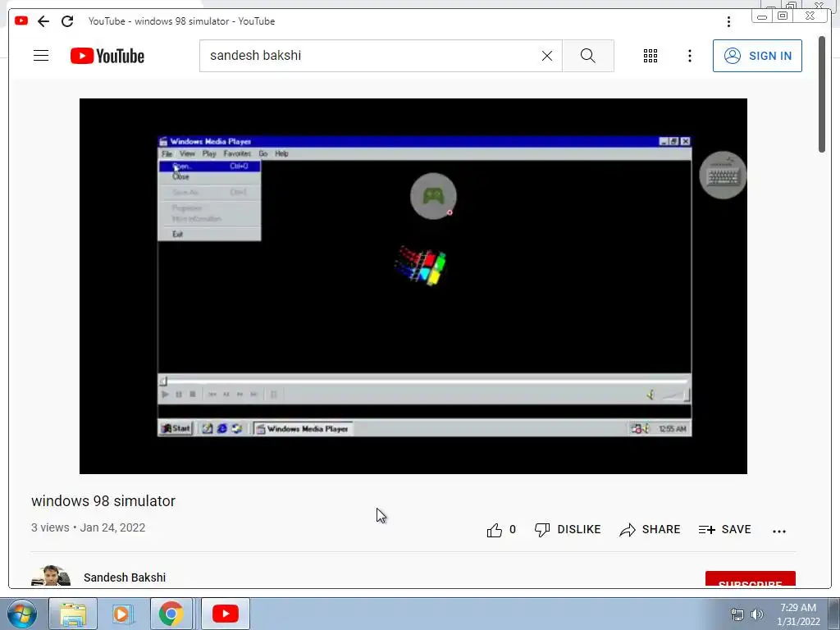
Task: Open the browser window three-dot menu
Action: click(x=728, y=21)
